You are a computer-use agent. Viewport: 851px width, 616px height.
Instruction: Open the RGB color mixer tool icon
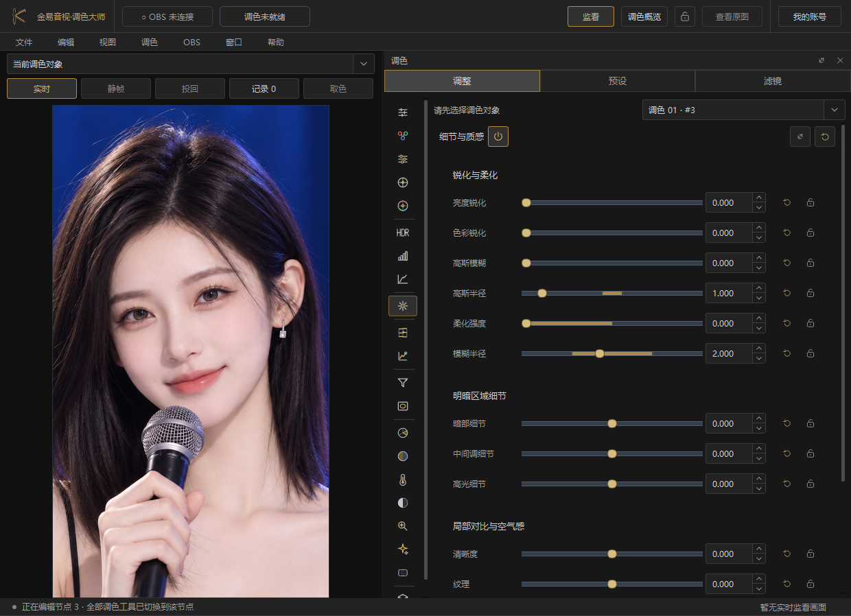point(403,136)
